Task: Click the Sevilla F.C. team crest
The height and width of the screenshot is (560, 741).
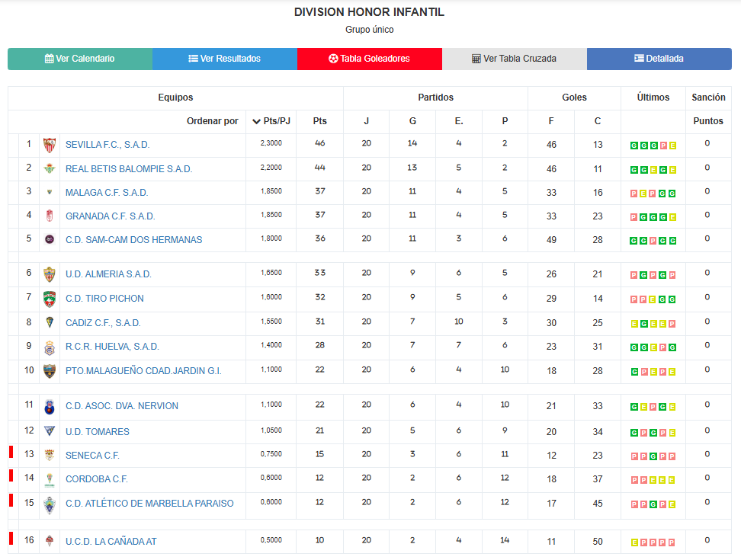Action: coord(49,145)
